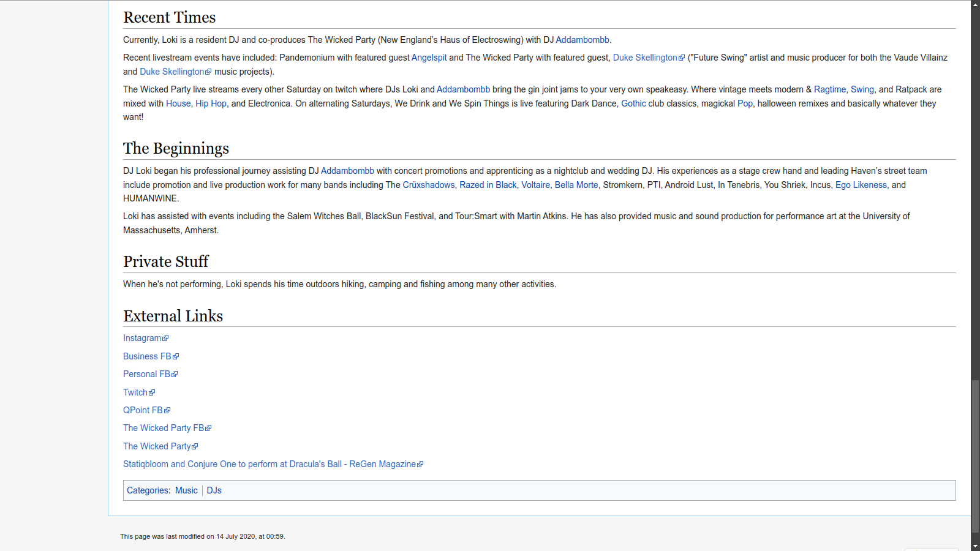Viewport: 980px width, 551px height.
Task: Click the external-link icon beside QPoint FB
Action: coord(167,410)
